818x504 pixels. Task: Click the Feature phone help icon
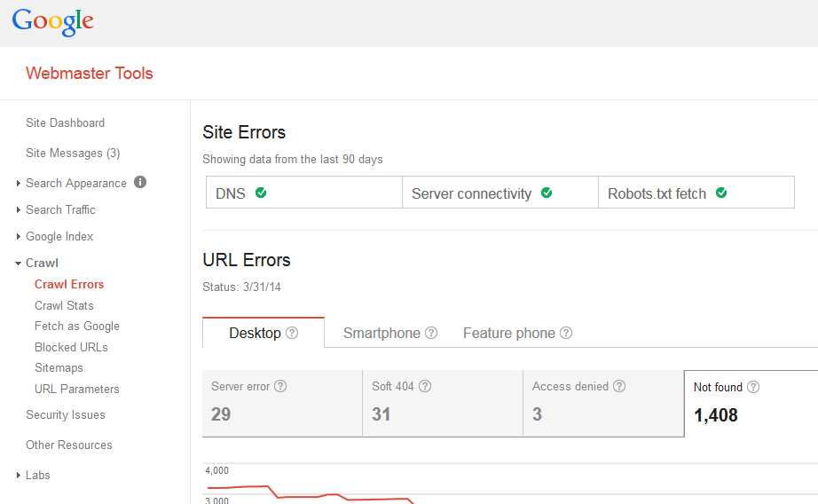tap(566, 334)
